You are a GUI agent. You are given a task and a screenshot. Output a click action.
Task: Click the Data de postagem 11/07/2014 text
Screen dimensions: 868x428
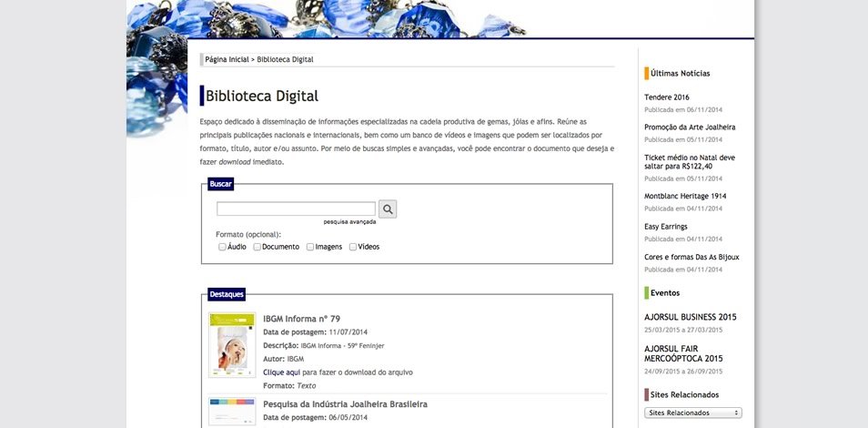tap(315, 332)
